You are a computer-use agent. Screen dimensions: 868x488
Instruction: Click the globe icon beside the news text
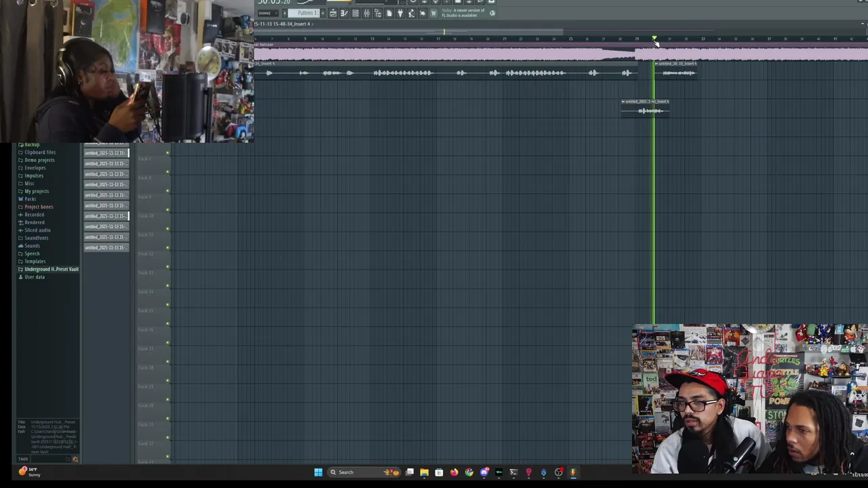coord(492,13)
